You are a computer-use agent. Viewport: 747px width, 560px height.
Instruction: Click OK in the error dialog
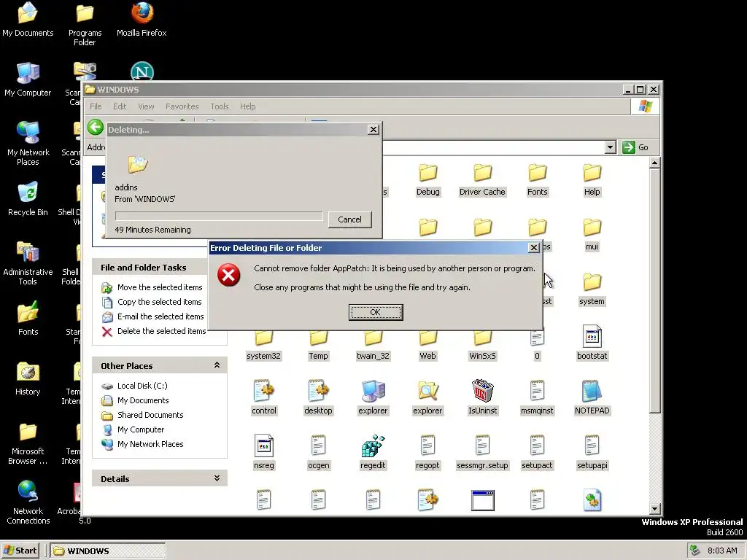pos(376,312)
